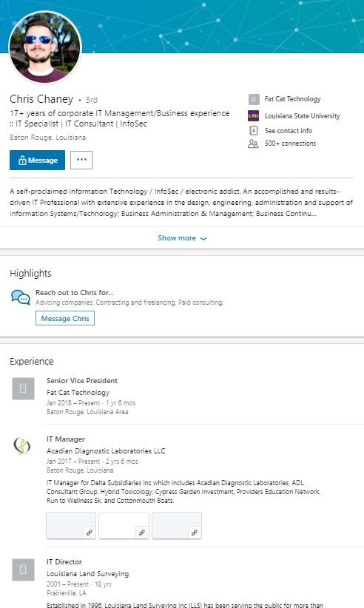Click the contact info card icon
The image size is (364, 608).
click(254, 130)
